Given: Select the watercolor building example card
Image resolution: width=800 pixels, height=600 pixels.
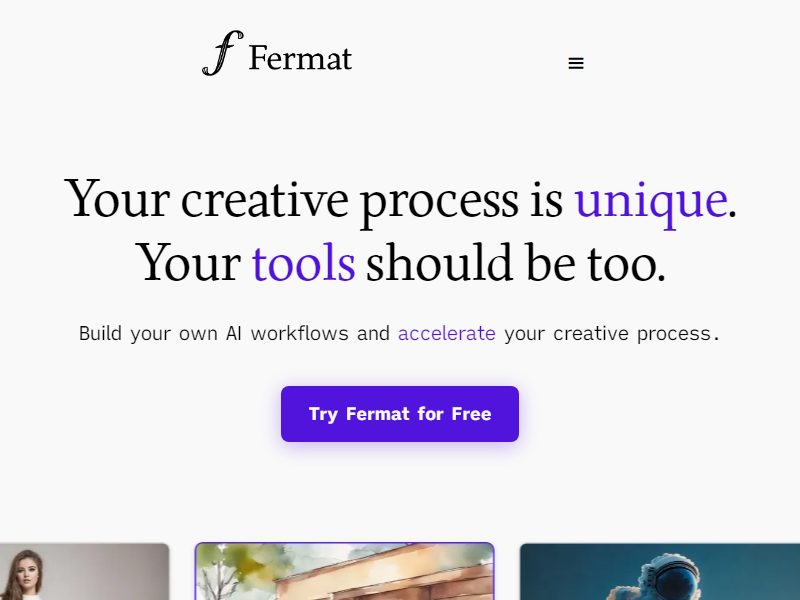Looking at the screenshot, I should click(x=344, y=571).
